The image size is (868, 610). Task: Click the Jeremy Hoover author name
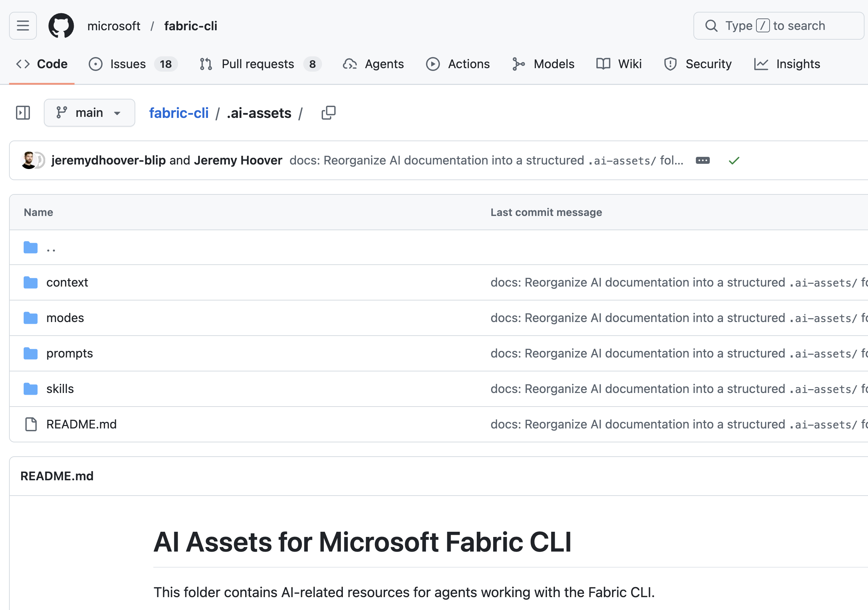click(238, 160)
